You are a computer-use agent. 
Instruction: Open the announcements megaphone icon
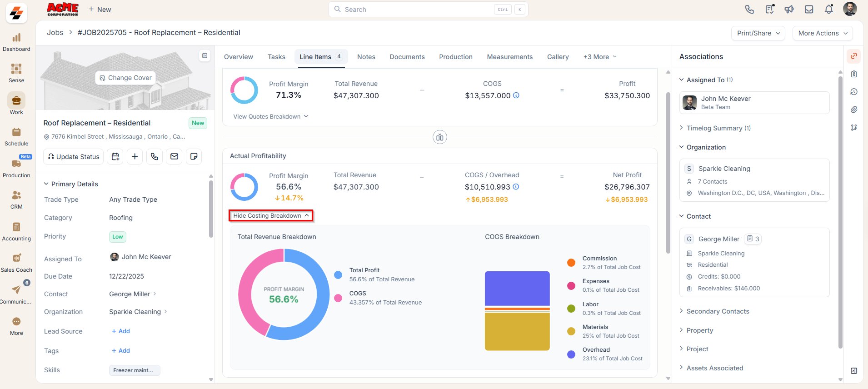pos(789,9)
